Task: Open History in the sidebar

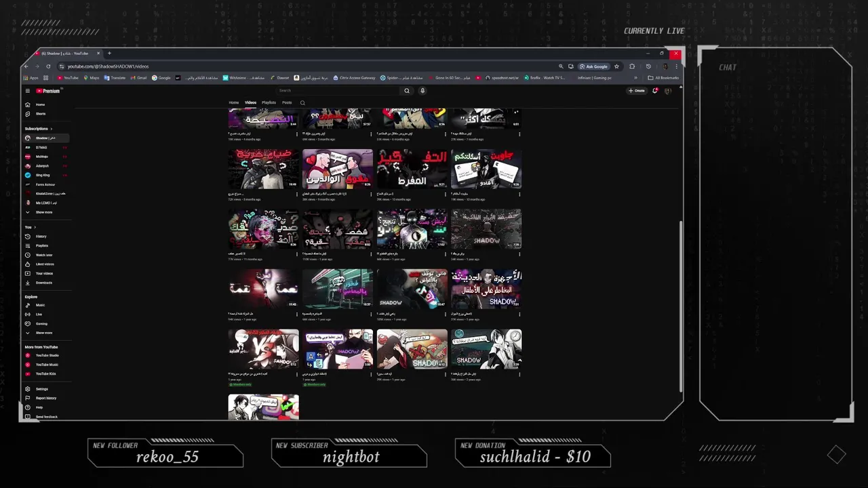Action: 46,237
